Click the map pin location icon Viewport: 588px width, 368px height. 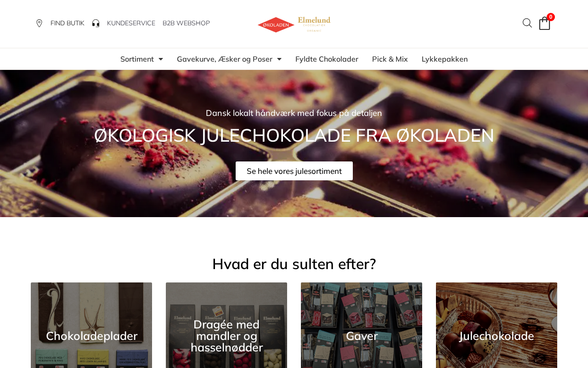pos(40,23)
